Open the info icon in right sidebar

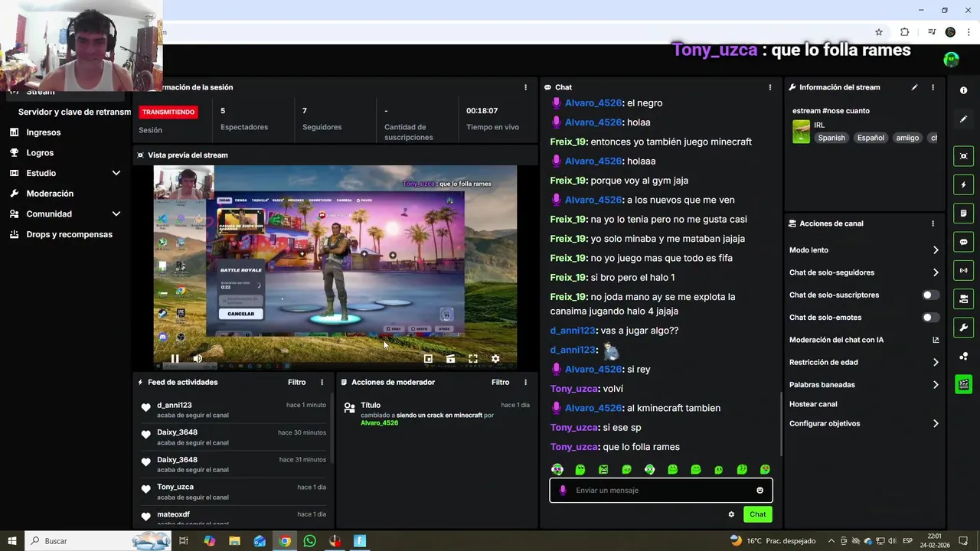point(963,90)
